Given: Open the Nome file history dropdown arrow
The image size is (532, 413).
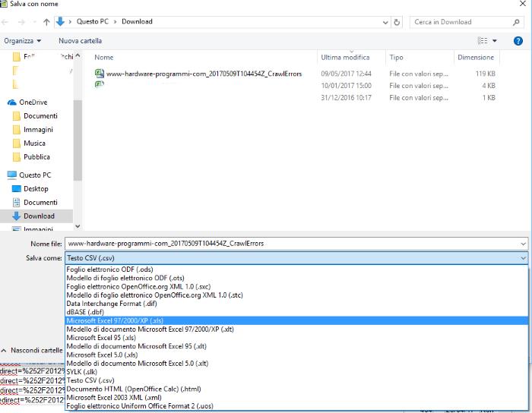Looking at the screenshot, I should tap(524, 244).
